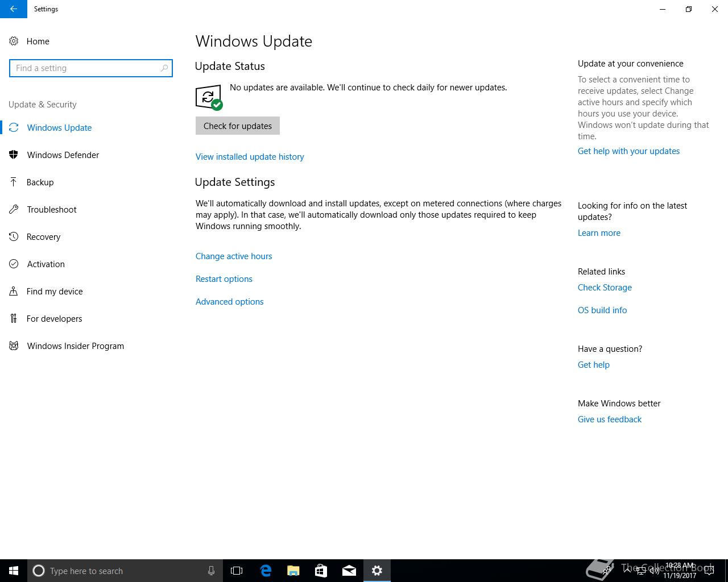Open For developers settings

(x=54, y=318)
